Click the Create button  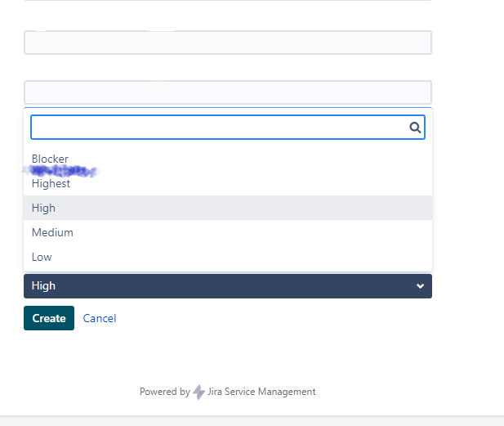click(x=49, y=318)
